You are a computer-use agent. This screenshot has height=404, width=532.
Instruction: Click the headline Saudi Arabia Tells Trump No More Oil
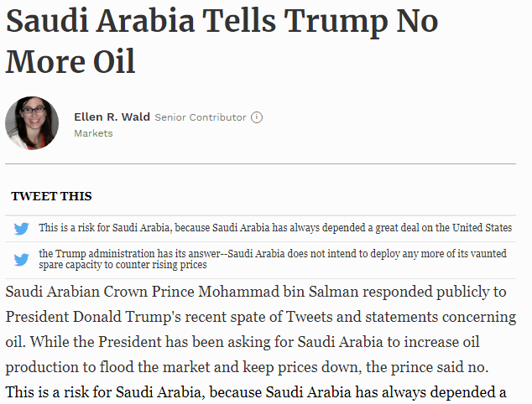coord(222,41)
